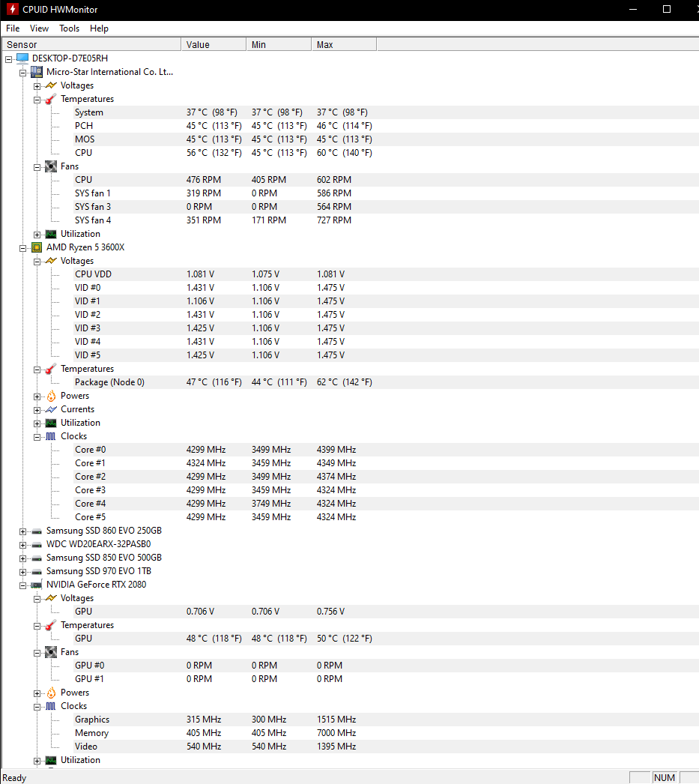This screenshot has width=699, height=784.
Task: Click the Micro-Star motherboard icon
Action: [x=37, y=72]
